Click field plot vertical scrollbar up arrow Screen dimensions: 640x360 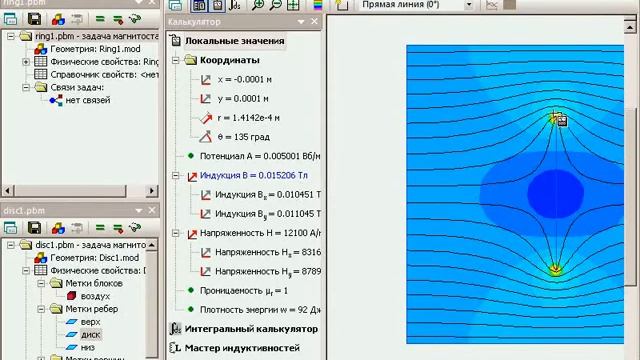click(630, 27)
